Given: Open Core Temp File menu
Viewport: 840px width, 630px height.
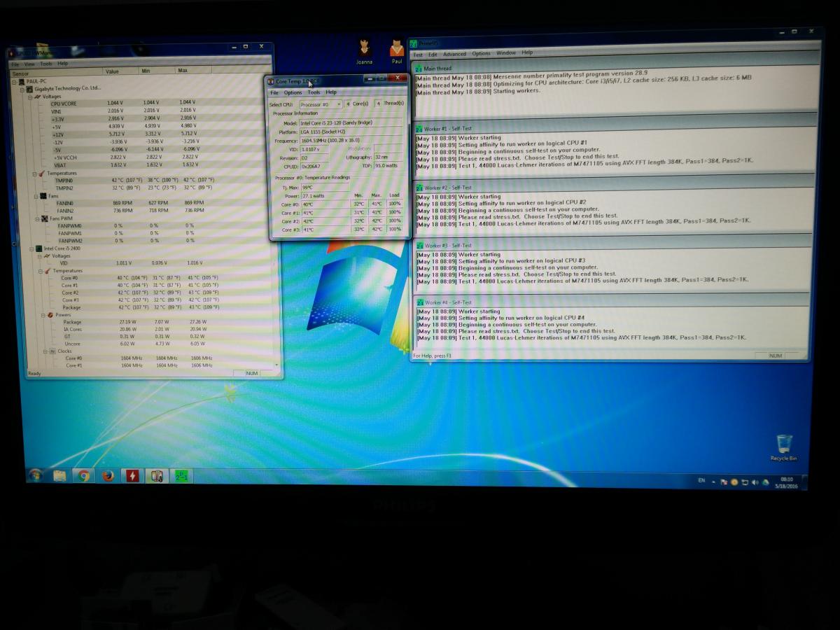Looking at the screenshot, I should (x=274, y=92).
